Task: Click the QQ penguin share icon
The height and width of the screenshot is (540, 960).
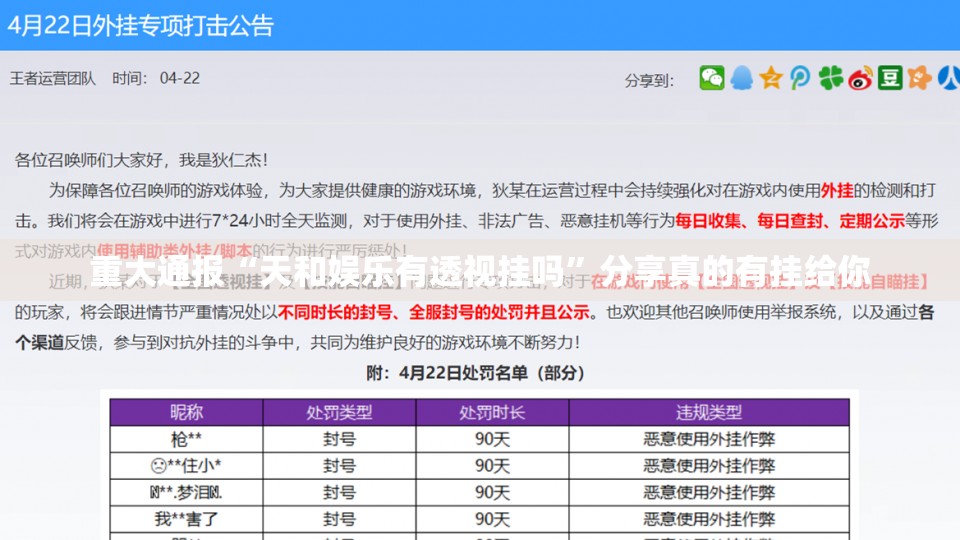Action: click(741, 78)
